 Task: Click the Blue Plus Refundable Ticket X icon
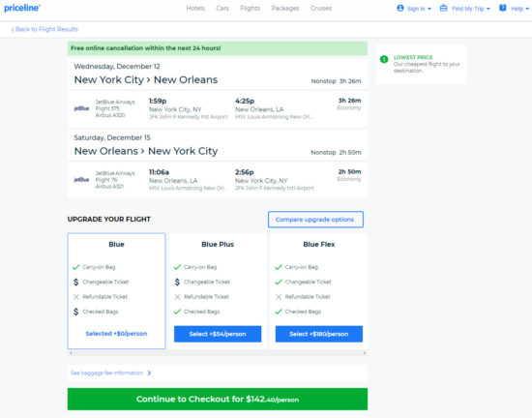click(177, 297)
